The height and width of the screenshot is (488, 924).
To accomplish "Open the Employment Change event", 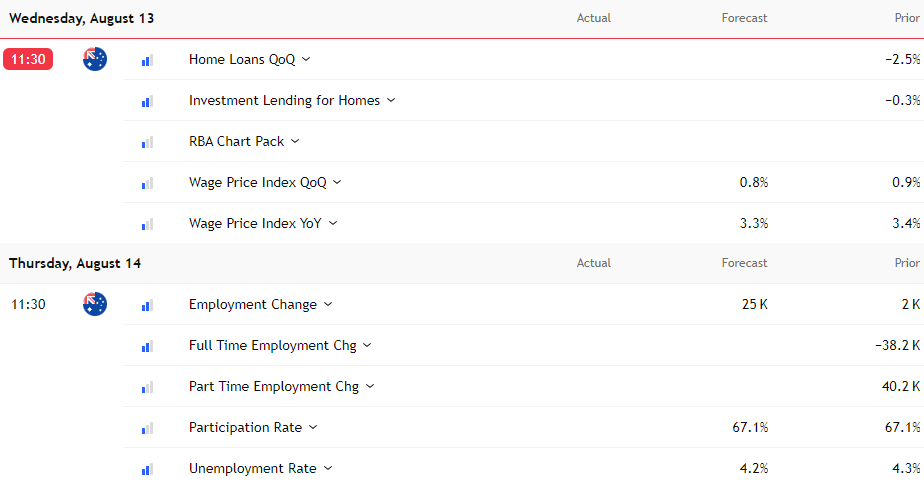I will [x=252, y=305].
